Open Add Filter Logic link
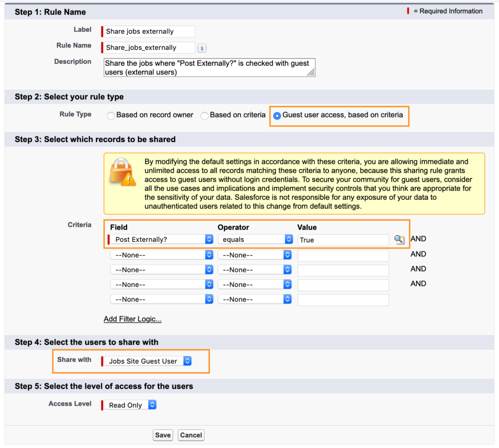This screenshot has height=448, width=499. [132, 319]
